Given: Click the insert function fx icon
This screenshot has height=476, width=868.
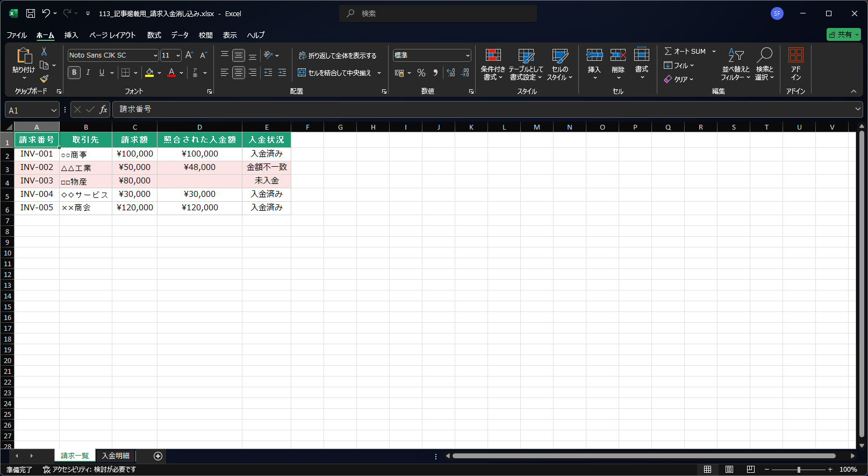Looking at the screenshot, I should coord(103,110).
